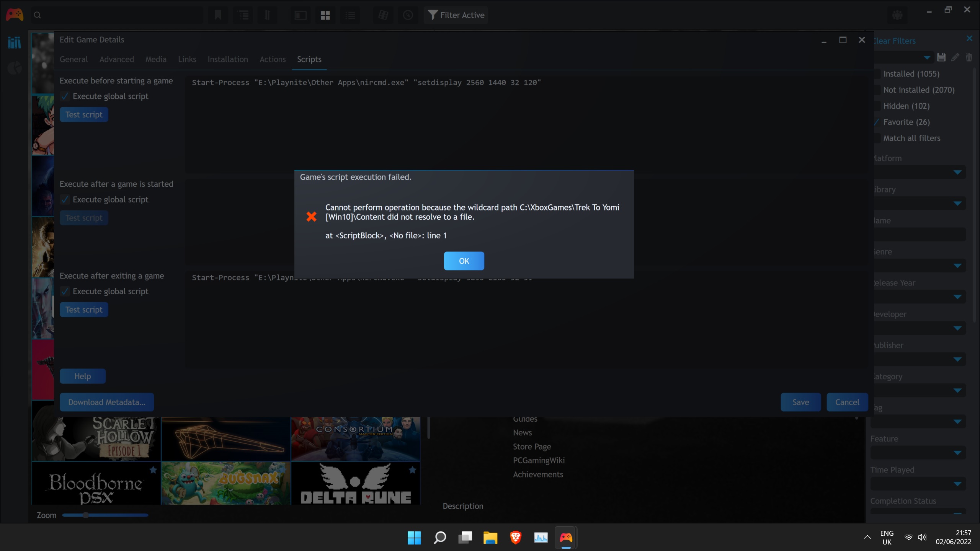Toggle Execute global script before starting a game

[64, 96]
